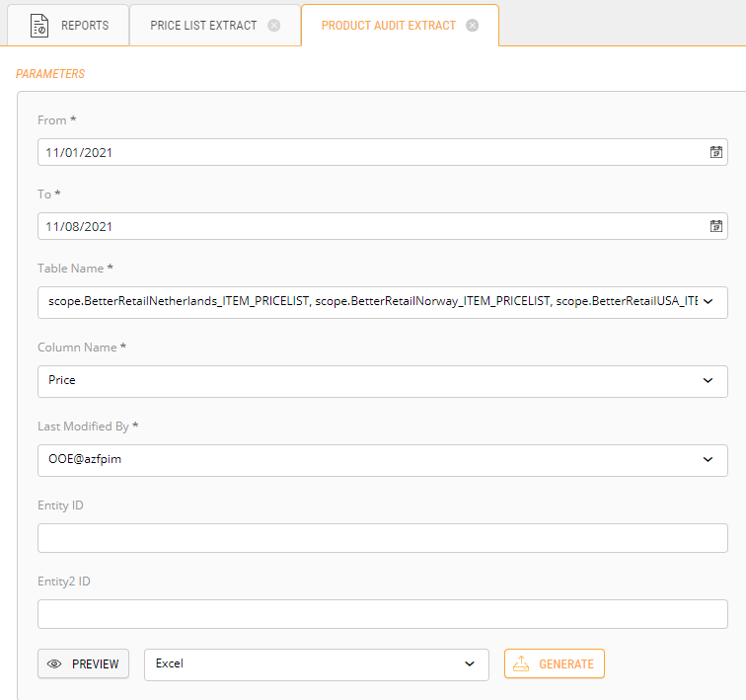Click the eye icon on Preview
This screenshot has height=700, width=746.
(x=55, y=664)
